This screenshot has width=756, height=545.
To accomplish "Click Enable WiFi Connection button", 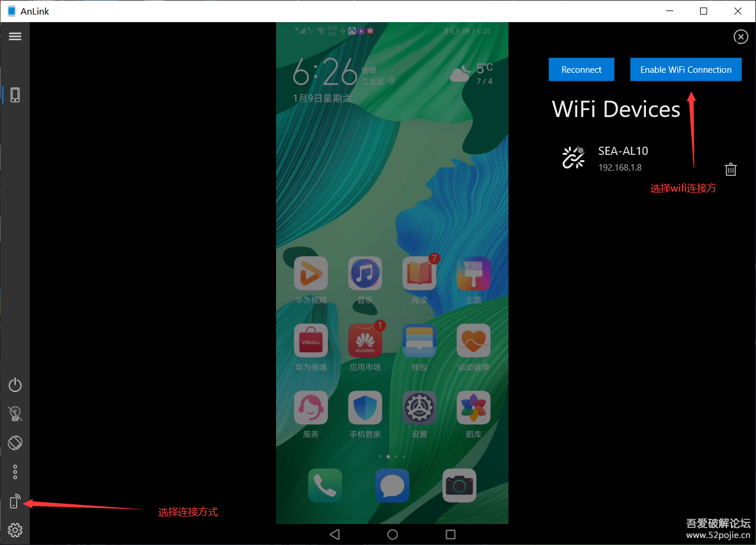I will (x=686, y=70).
